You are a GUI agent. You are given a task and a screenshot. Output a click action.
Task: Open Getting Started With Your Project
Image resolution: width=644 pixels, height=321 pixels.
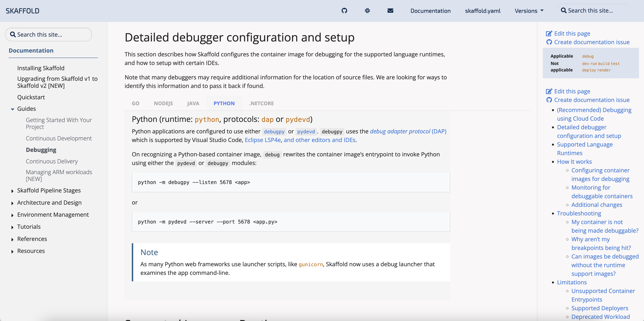coord(59,123)
